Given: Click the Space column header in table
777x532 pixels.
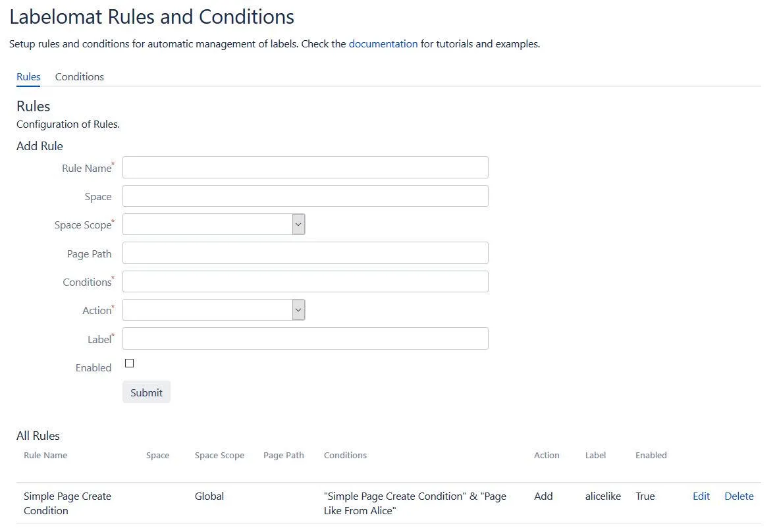Looking at the screenshot, I should pyautogui.click(x=157, y=455).
